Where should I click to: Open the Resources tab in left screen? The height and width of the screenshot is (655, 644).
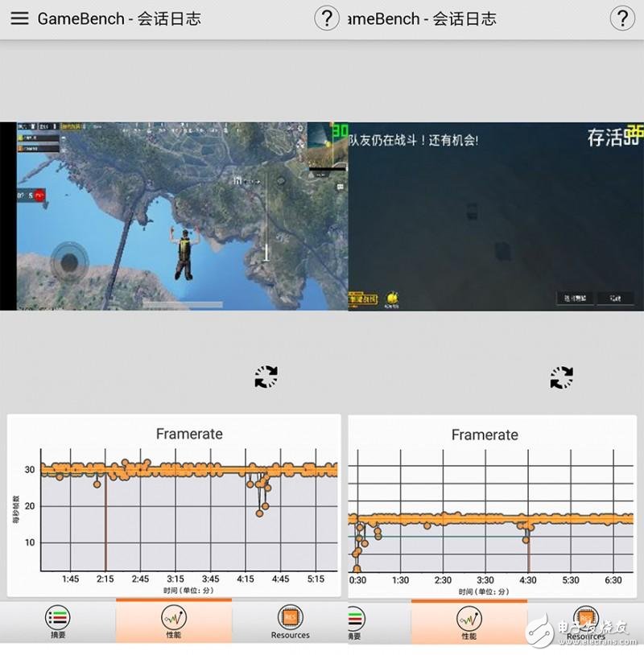[x=290, y=622]
